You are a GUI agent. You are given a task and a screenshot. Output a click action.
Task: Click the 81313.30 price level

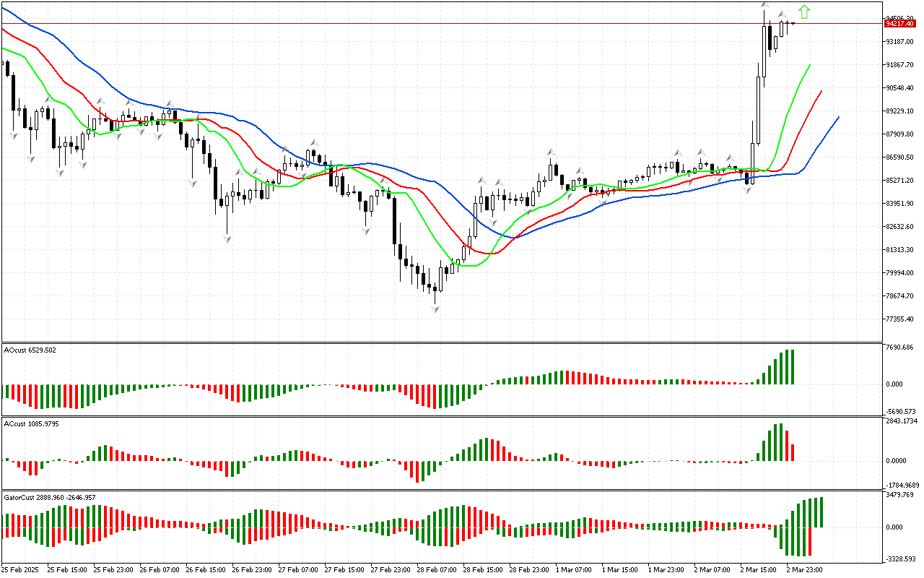click(x=899, y=250)
